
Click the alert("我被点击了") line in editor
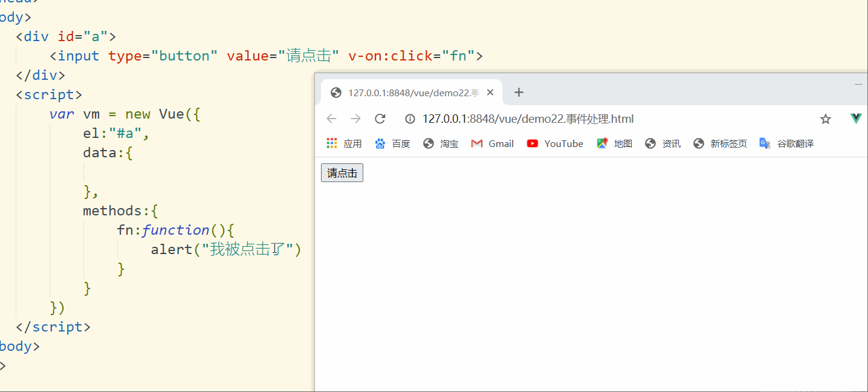226,249
